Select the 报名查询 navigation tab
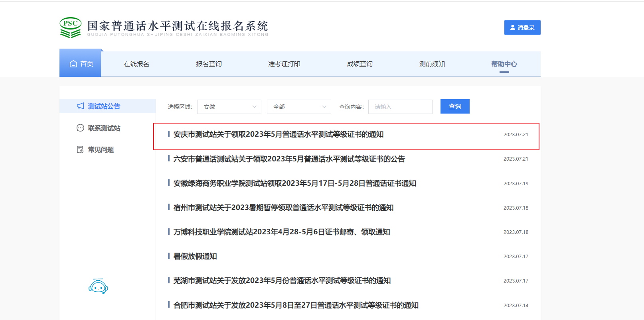 [209, 64]
